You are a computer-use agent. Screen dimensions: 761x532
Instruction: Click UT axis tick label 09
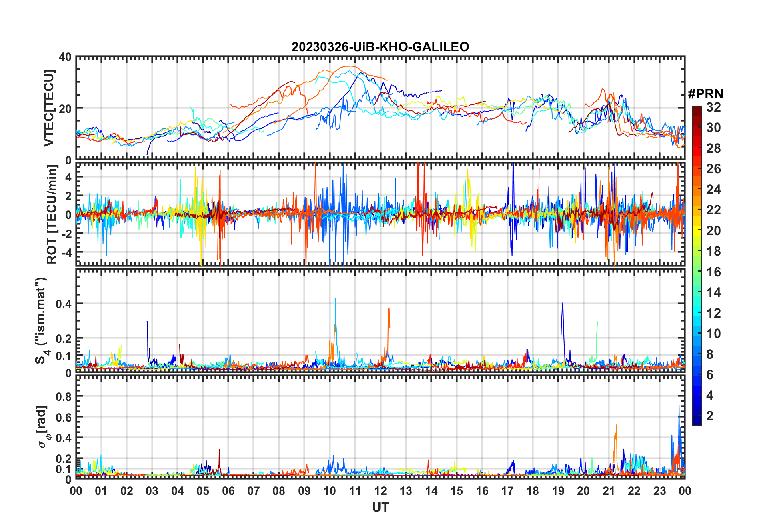tap(304, 491)
